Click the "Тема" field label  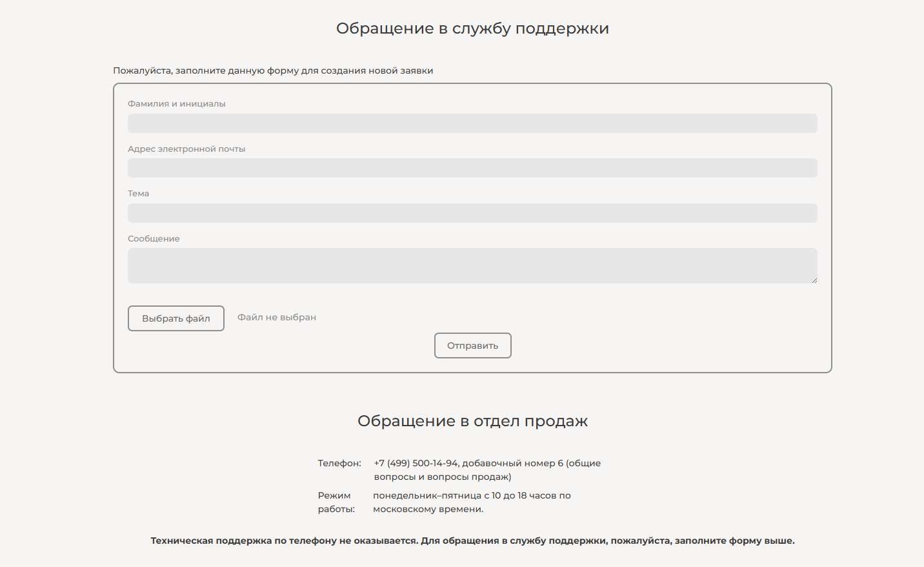[138, 193]
